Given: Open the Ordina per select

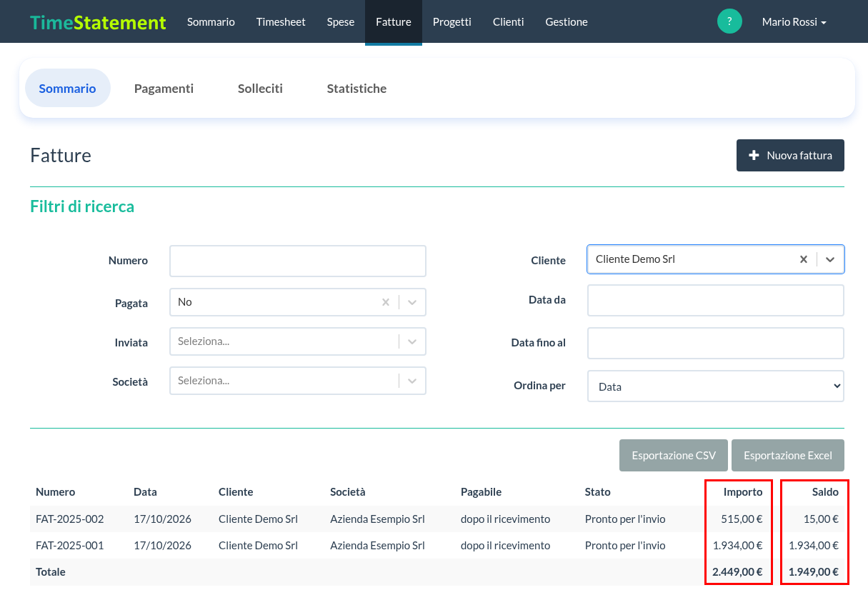Looking at the screenshot, I should click(715, 386).
